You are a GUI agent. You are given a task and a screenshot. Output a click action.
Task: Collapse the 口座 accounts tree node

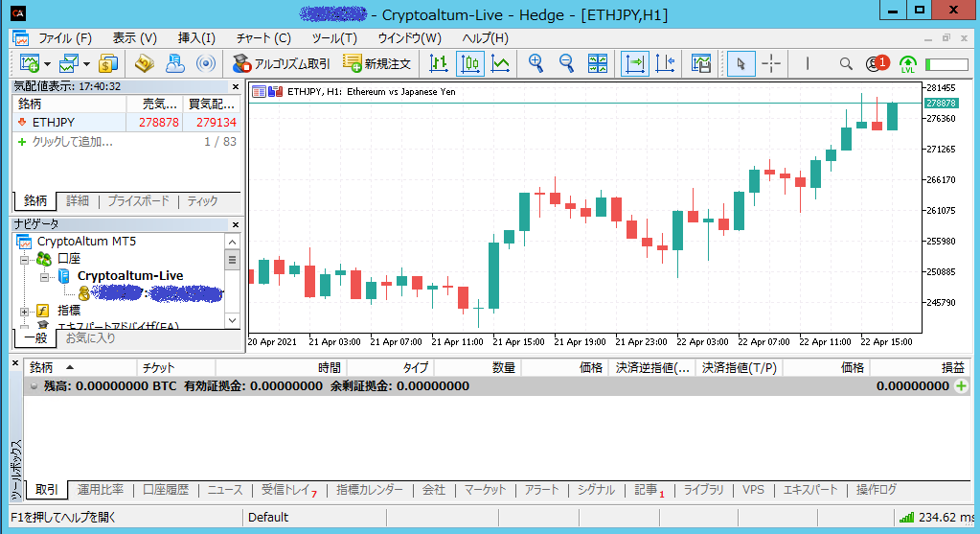tap(24, 259)
